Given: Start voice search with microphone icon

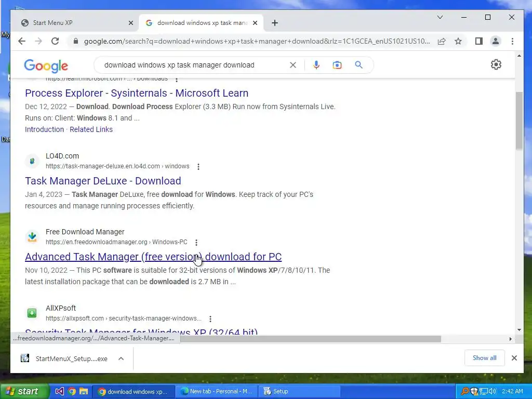Looking at the screenshot, I should pos(316,65).
